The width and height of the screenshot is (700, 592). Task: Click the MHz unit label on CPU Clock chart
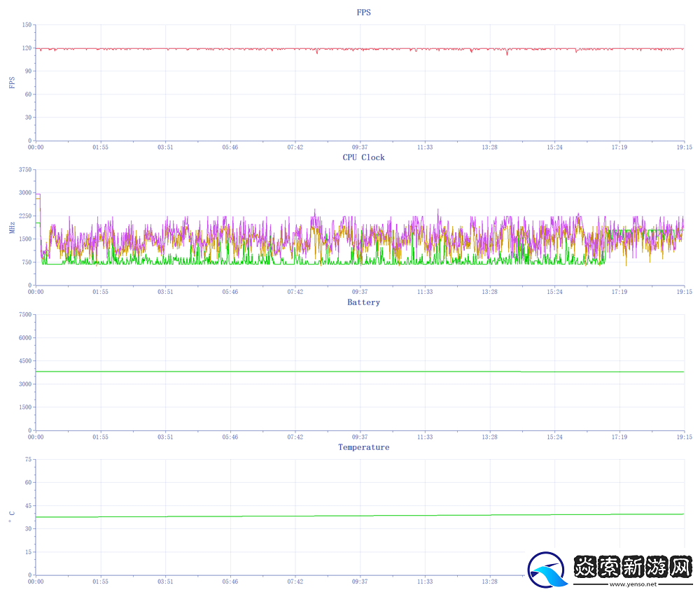point(11,227)
